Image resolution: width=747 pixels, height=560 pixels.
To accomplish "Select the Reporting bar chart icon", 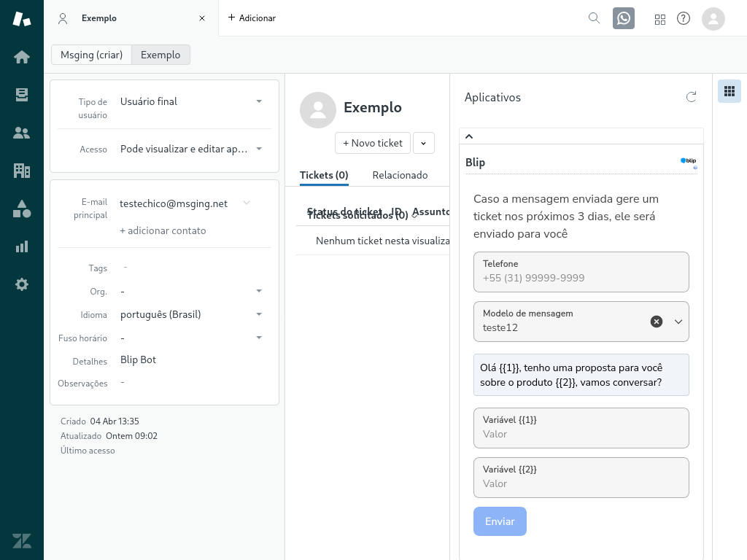I will [x=21, y=246].
